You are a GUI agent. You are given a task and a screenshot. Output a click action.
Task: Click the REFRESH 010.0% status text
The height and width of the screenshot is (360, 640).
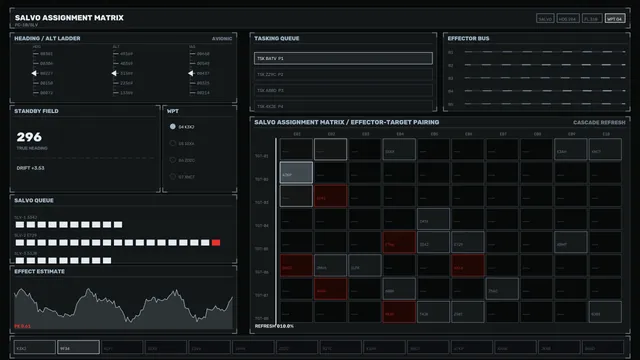click(274, 326)
